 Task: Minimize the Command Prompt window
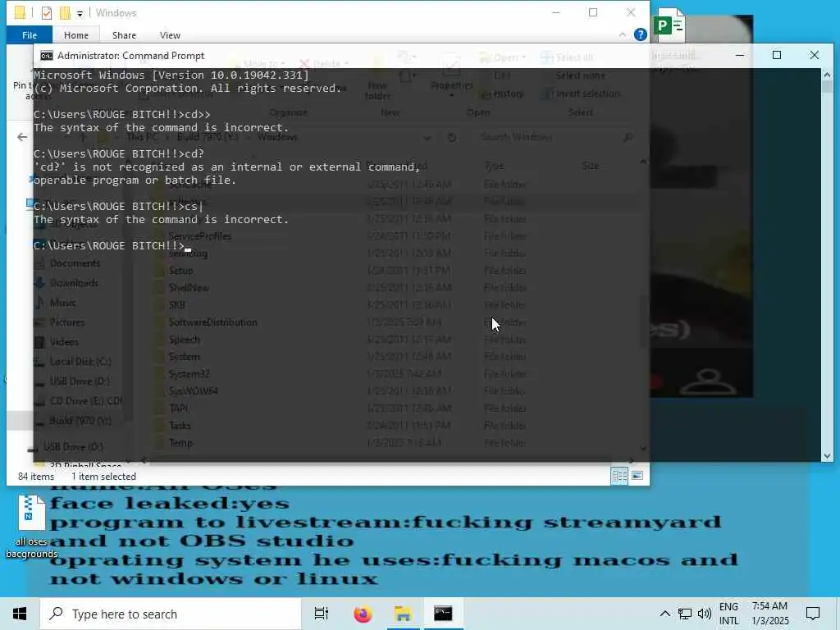740,55
